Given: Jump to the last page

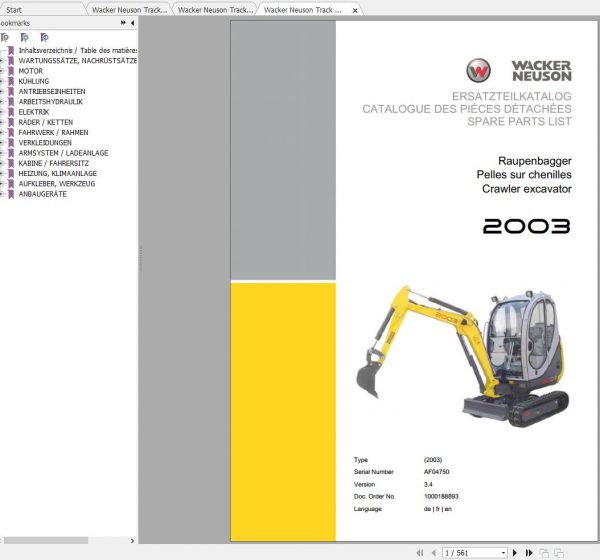Looking at the screenshot, I should (529, 553).
